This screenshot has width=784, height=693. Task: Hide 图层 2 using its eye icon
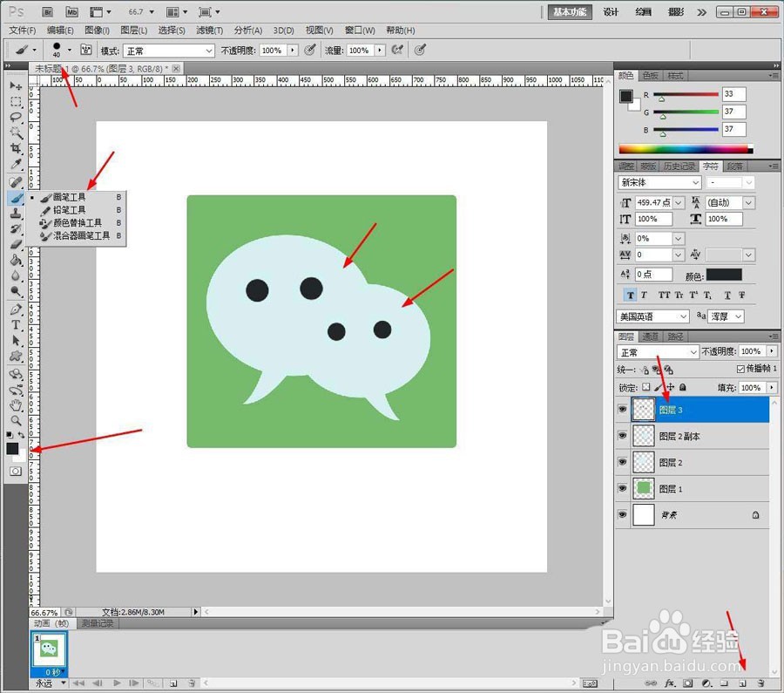pyautogui.click(x=623, y=462)
